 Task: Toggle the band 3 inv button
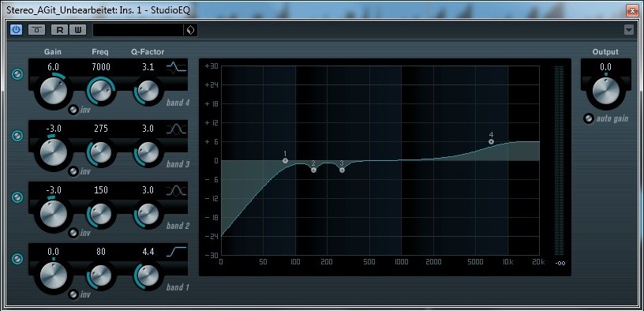(73, 171)
